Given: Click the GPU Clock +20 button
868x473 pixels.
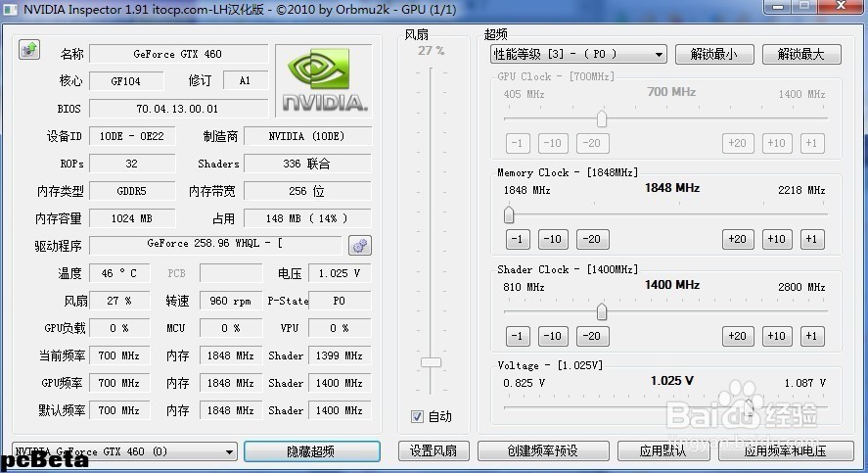Looking at the screenshot, I should click(737, 143).
